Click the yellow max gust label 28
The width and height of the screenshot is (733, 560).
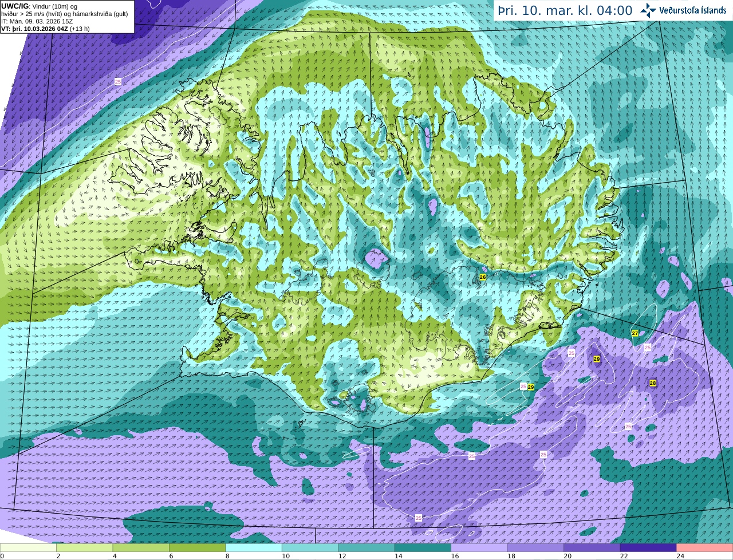653,382
